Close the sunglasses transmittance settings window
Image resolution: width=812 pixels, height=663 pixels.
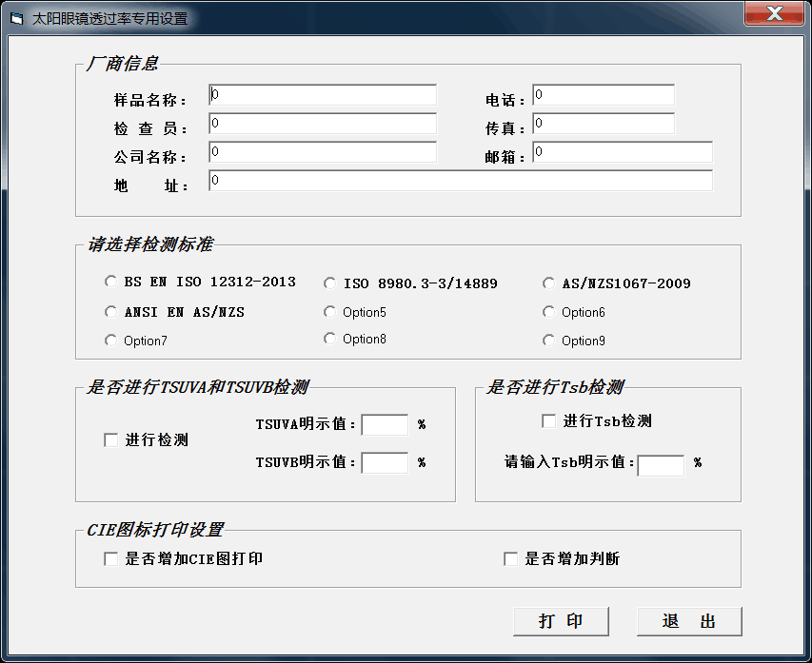pos(774,14)
